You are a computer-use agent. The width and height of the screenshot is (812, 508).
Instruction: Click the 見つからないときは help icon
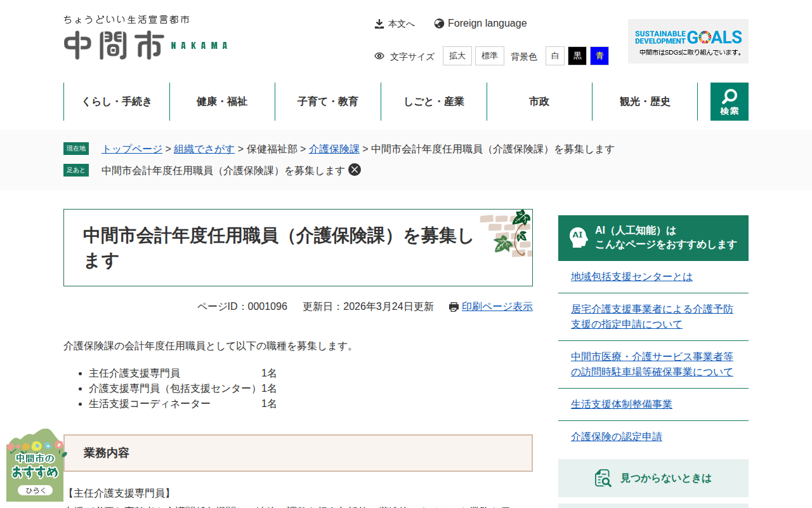pyautogui.click(x=603, y=478)
